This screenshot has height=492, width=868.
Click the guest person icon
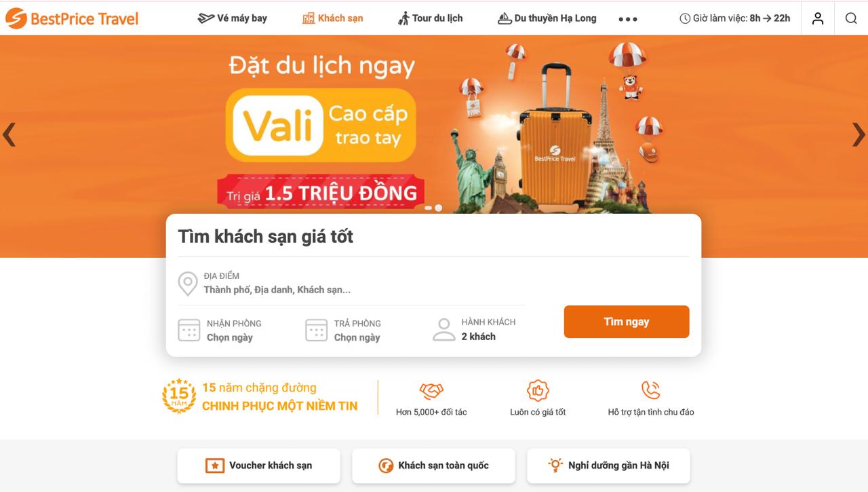click(x=444, y=329)
